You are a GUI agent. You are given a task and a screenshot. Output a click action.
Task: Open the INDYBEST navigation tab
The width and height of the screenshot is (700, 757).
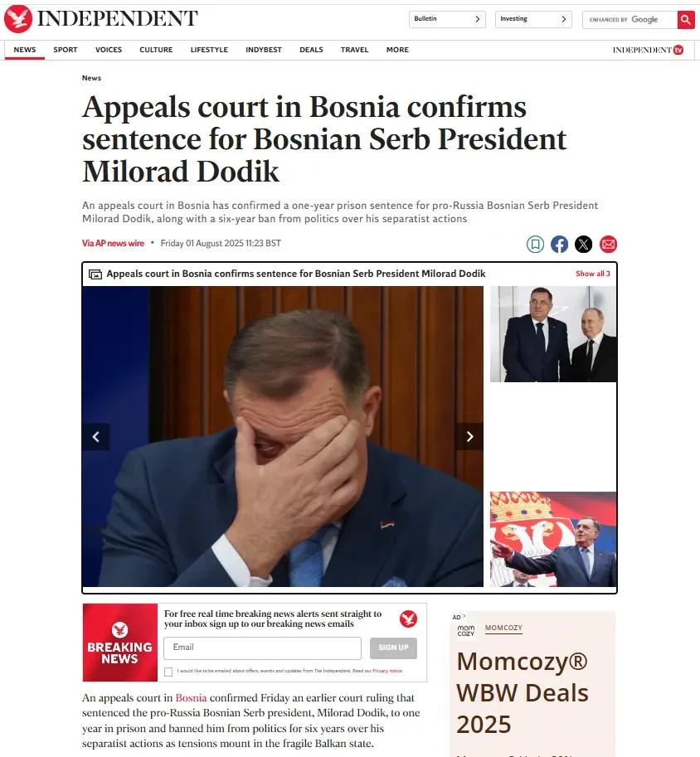click(x=264, y=50)
